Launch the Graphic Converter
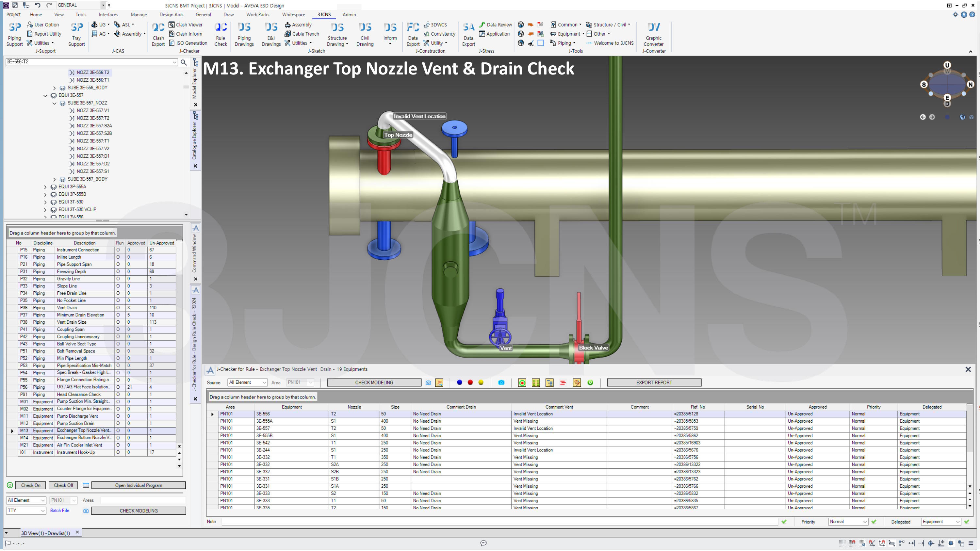The height and width of the screenshot is (551, 980). click(654, 34)
